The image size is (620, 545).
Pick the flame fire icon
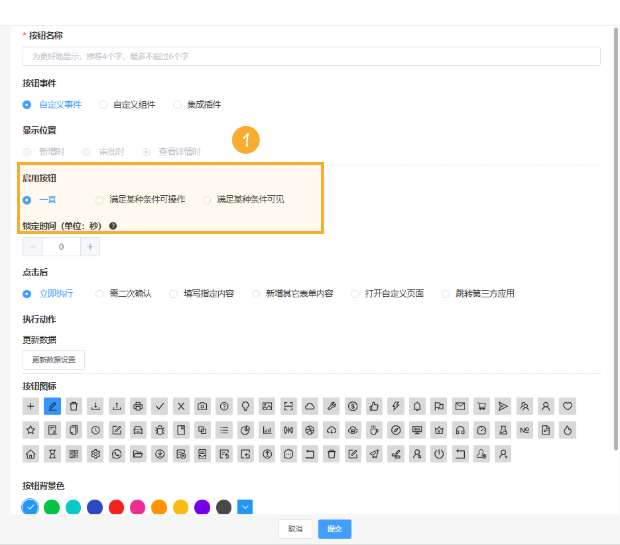(x=567, y=430)
